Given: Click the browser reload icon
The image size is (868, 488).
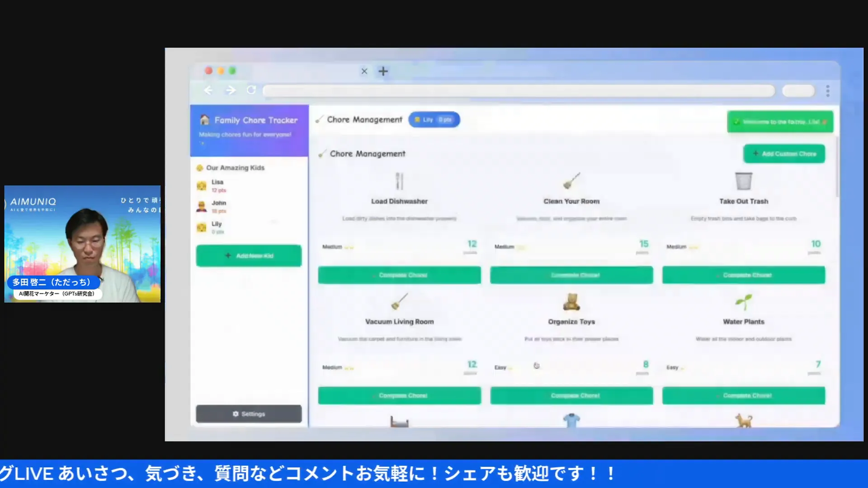Looking at the screenshot, I should point(251,90).
